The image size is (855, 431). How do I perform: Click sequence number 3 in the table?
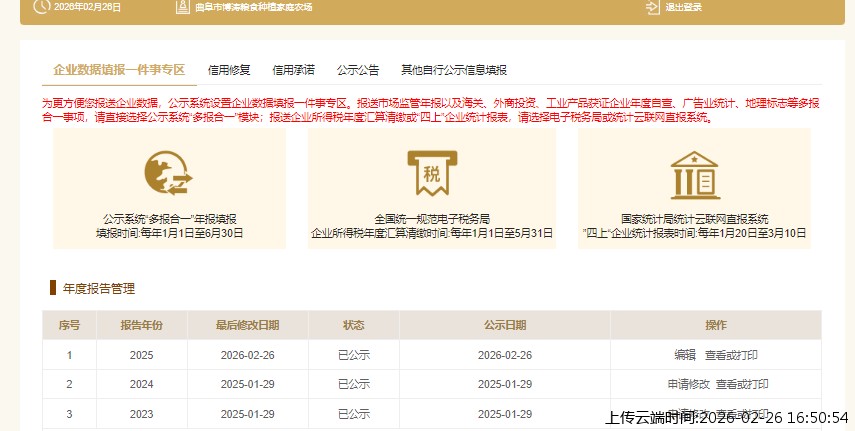[x=69, y=414]
